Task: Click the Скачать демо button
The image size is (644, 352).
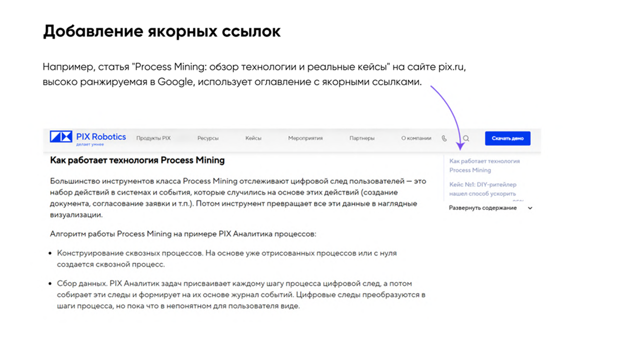Action: (x=508, y=138)
